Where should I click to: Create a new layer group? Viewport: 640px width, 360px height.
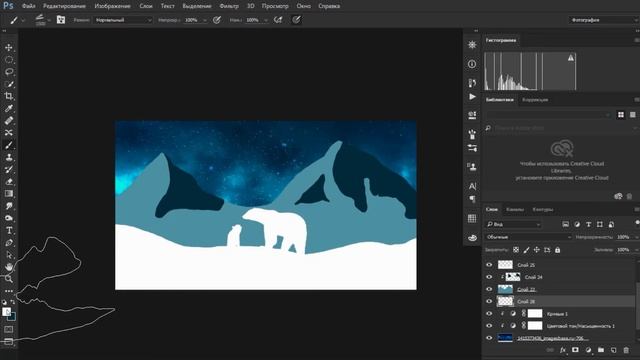point(601,350)
